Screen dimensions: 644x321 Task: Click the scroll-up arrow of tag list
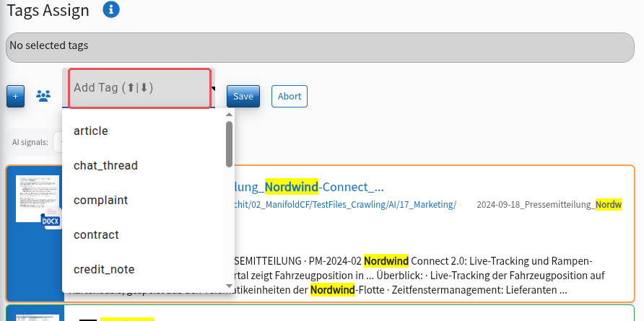229,115
